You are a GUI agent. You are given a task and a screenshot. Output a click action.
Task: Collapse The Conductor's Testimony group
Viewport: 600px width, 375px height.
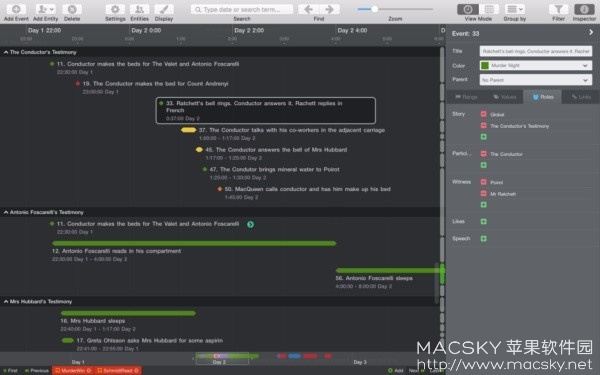[6, 52]
